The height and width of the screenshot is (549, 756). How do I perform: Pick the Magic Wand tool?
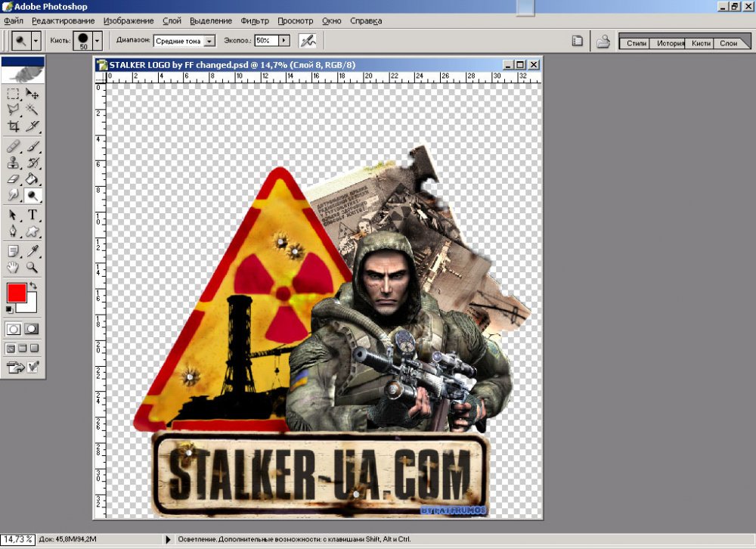[32, 110]
